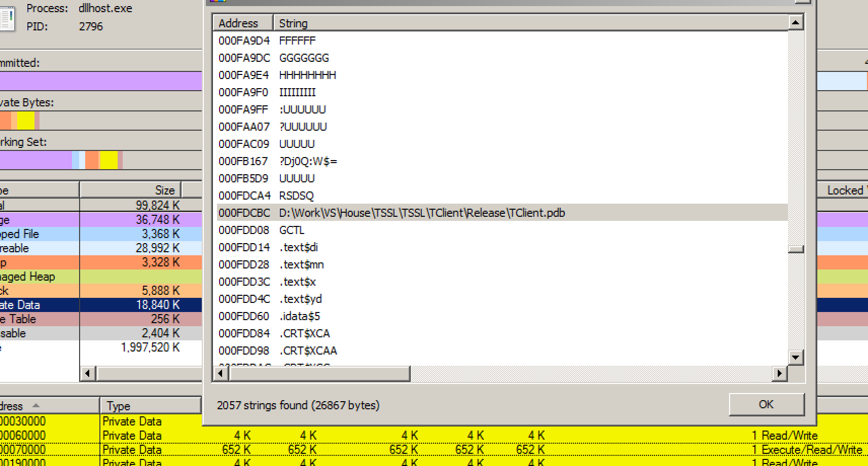Select the row with size 36,748 K
This screenshot has width=868, height=466.
101,220
